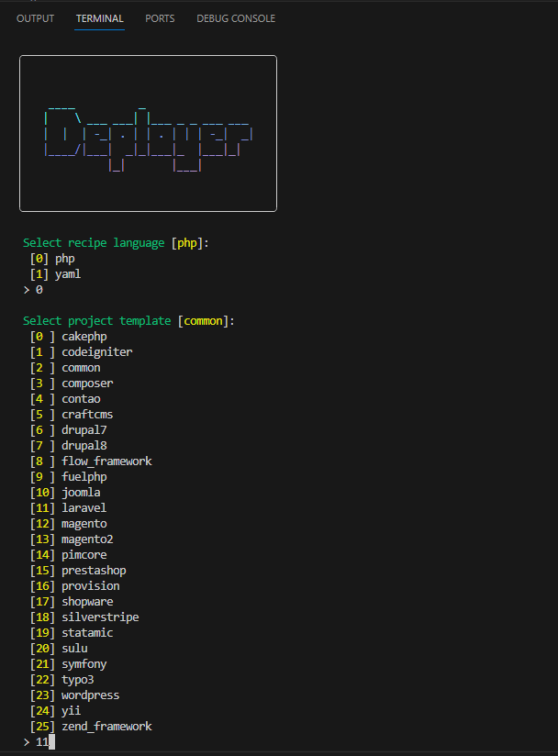Click the php option in language list
Image resolution: width=558 pixels, height=756 pixels.
click(x=64, y=259)
